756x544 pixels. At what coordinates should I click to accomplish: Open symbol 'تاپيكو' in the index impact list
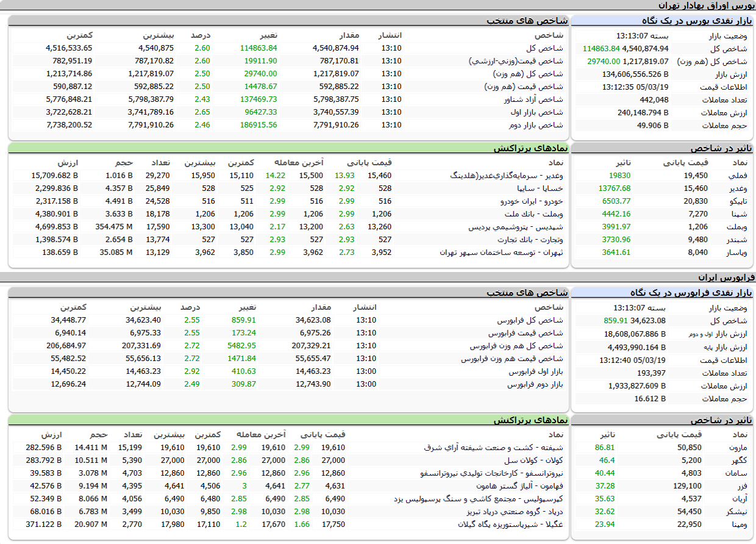pos(737,201)
